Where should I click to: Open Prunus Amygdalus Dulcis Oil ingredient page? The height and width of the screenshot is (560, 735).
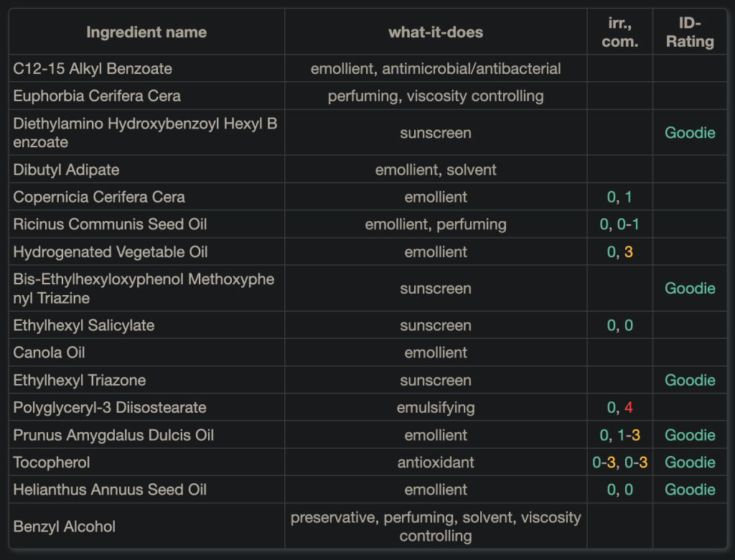click(113, 435)
